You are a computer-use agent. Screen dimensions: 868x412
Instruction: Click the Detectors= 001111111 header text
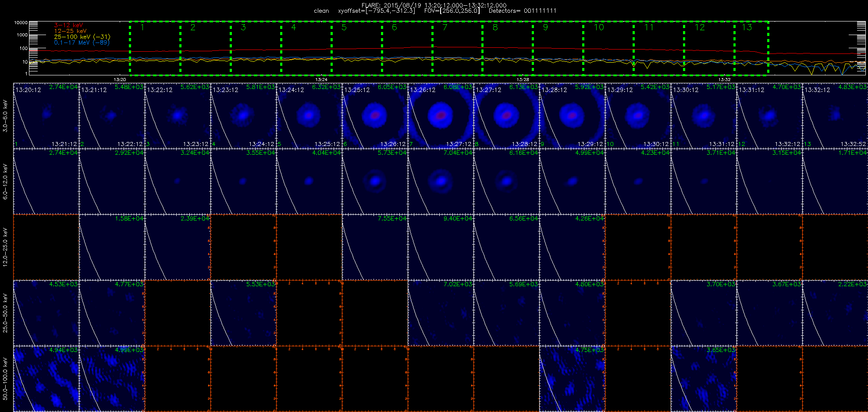pos(523,11)
